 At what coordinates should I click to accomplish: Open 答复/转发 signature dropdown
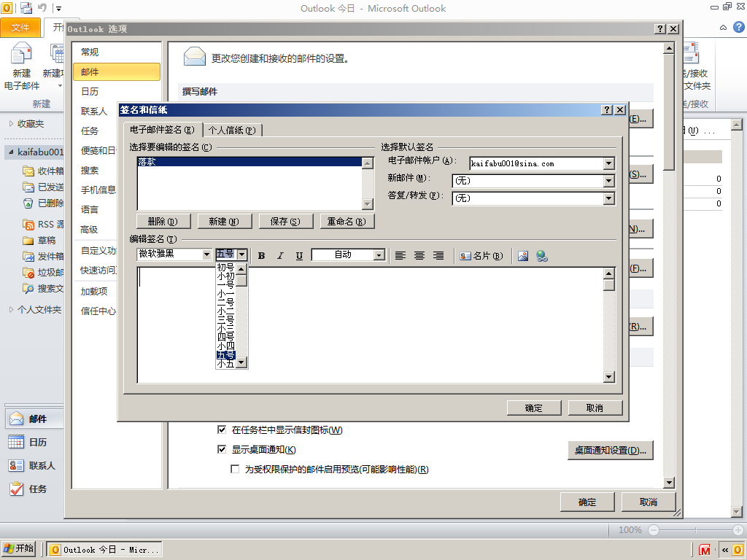609,198
